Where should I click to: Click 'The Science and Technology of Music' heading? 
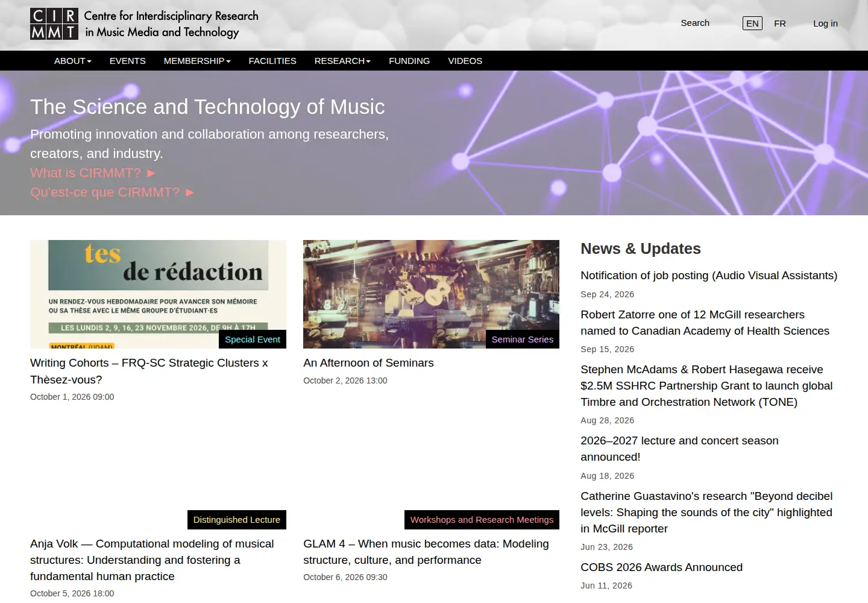pos(207,107)
